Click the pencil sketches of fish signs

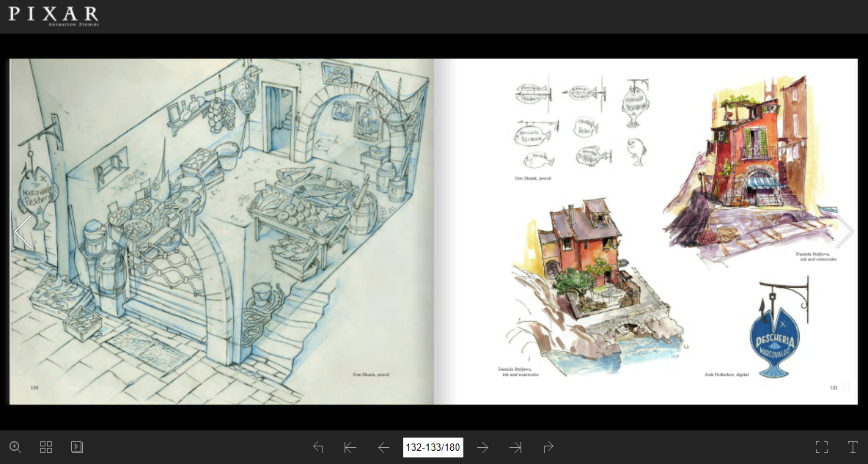pyautogui.click(x=581, y=123)
